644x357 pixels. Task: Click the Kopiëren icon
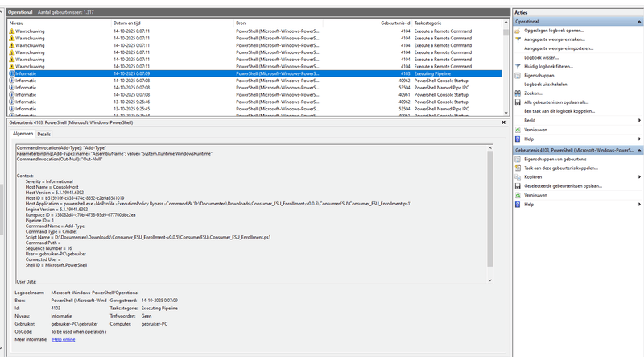click(518, 177)
